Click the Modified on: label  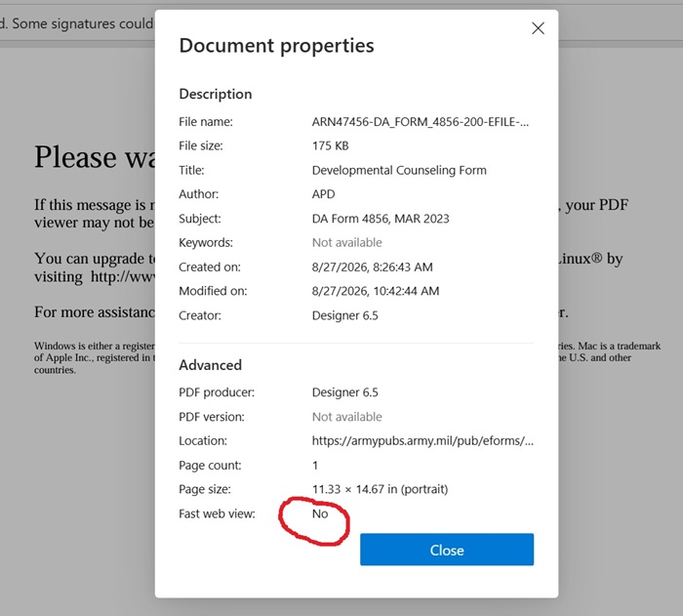coord(213,291)
